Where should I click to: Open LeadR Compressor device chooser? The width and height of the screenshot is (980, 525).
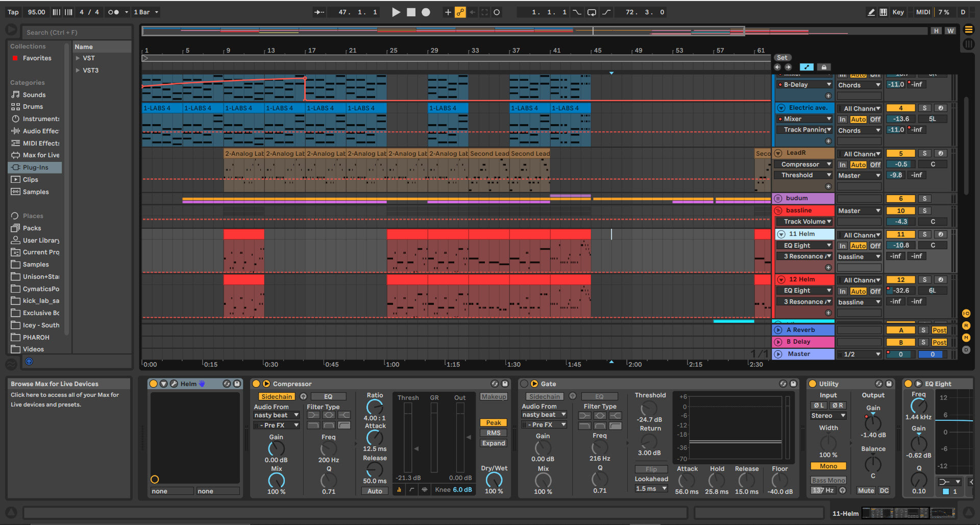[x=804, y=164]
